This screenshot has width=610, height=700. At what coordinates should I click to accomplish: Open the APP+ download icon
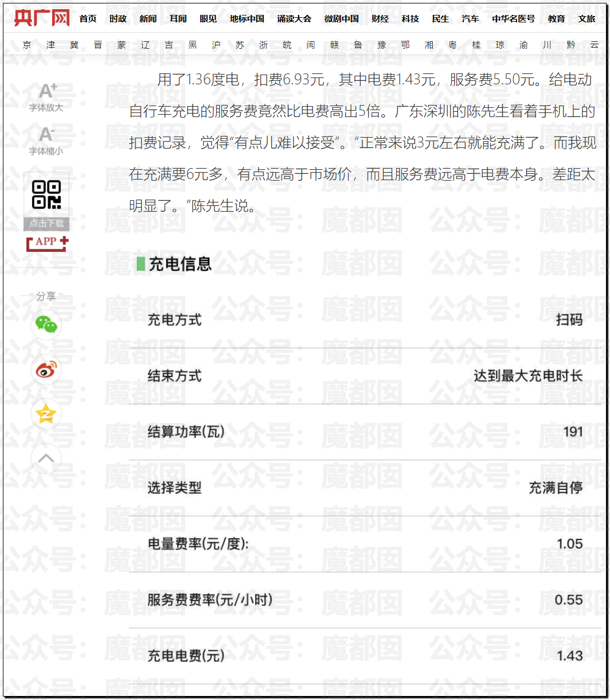47,243
